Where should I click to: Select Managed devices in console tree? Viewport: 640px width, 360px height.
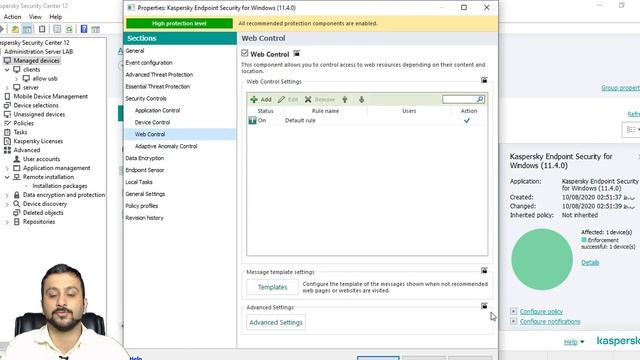point(36,60)
